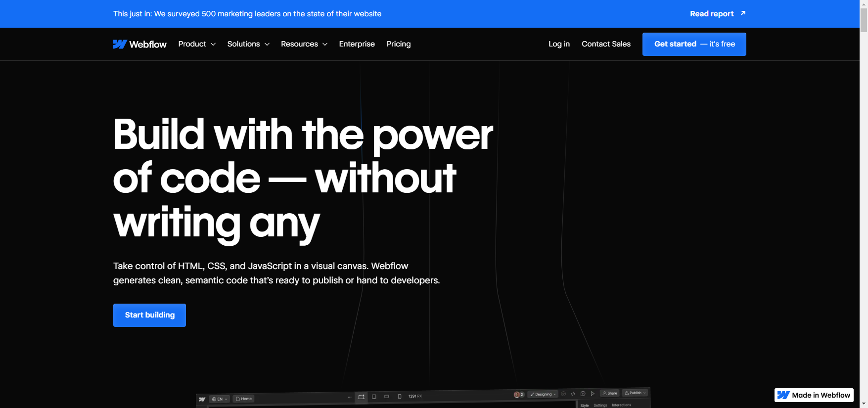This screenshot has height=408, width=868.
Task: Open the EN locale dropdown in preview
Action: pyautogui.click(x=220, y=399)
